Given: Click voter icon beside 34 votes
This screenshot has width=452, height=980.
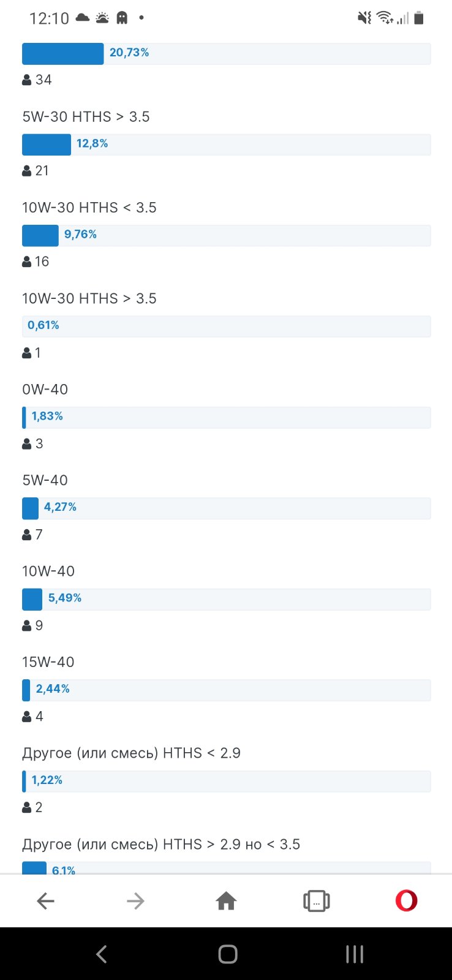Looking at the screenshot, I should (x=27, y=80).
